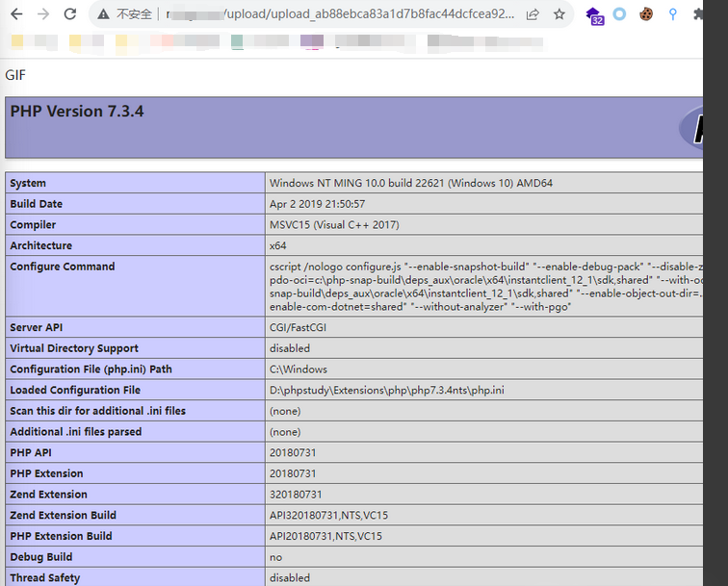Image resolution: width=728 pixels, height=586 pixels.
Task: Click the 'Zend Extension Build' label
Action: click(x=64, y=516)
